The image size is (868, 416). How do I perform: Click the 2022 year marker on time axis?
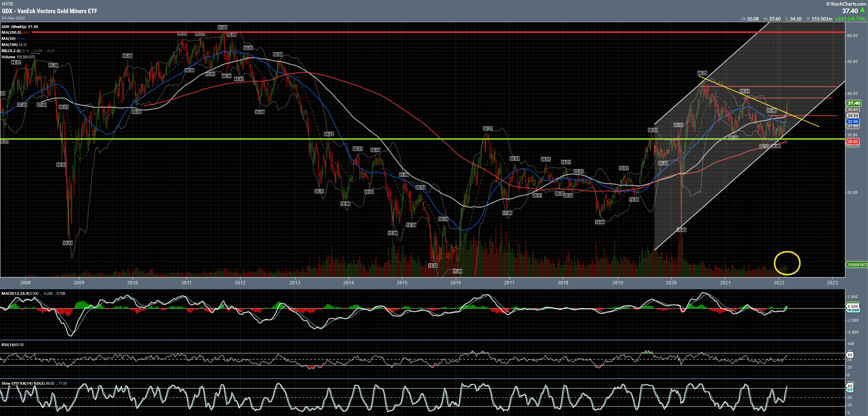coord(779,283)
